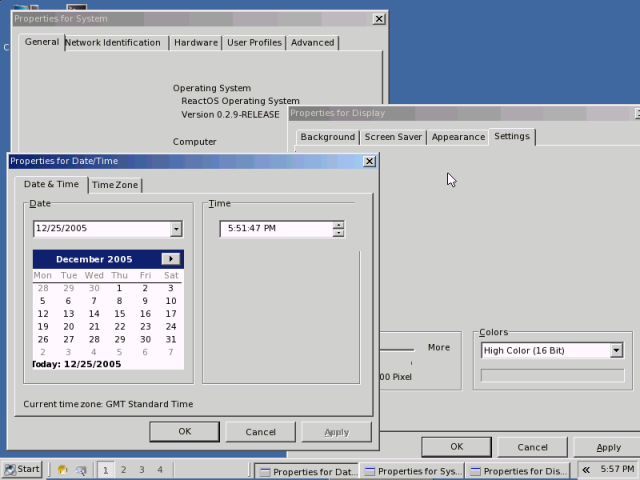Select December 31 in the calendar

click(171, 339)
